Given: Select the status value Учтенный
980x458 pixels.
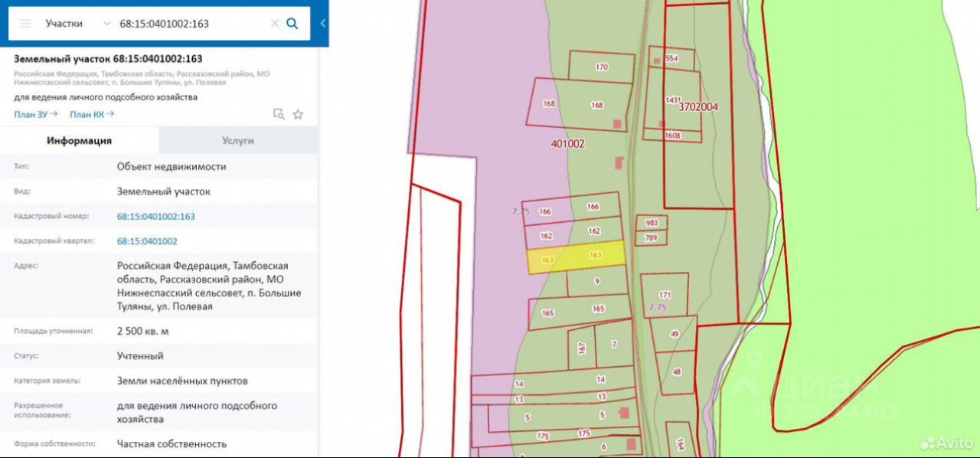Looking at the screenshot, I should 140,356.
